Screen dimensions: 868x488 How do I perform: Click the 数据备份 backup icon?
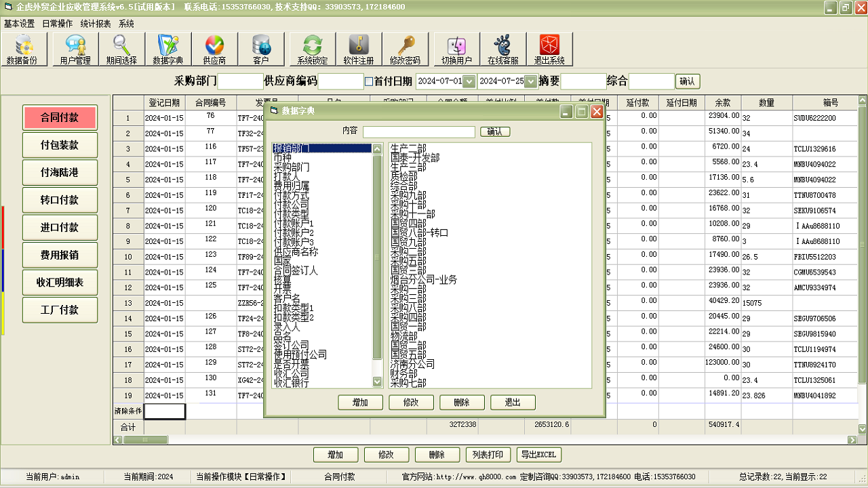[x=22, y=49]
